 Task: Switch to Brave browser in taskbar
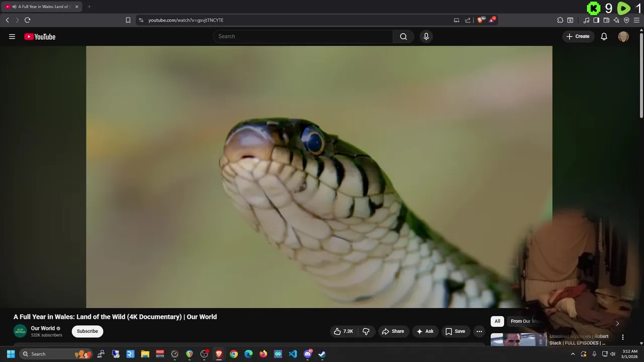pos(219,354)
